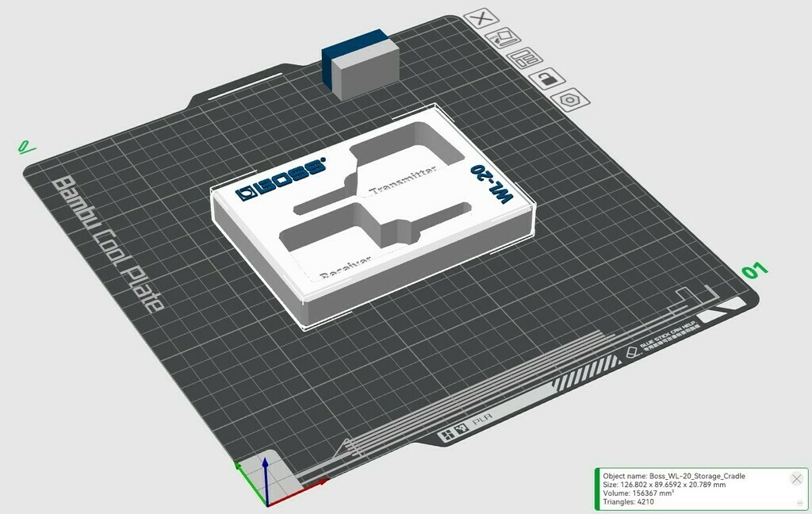Arrange objects on plate with layout icon
812x514 pixels.
pyautogui.click(x=525, y=58)
